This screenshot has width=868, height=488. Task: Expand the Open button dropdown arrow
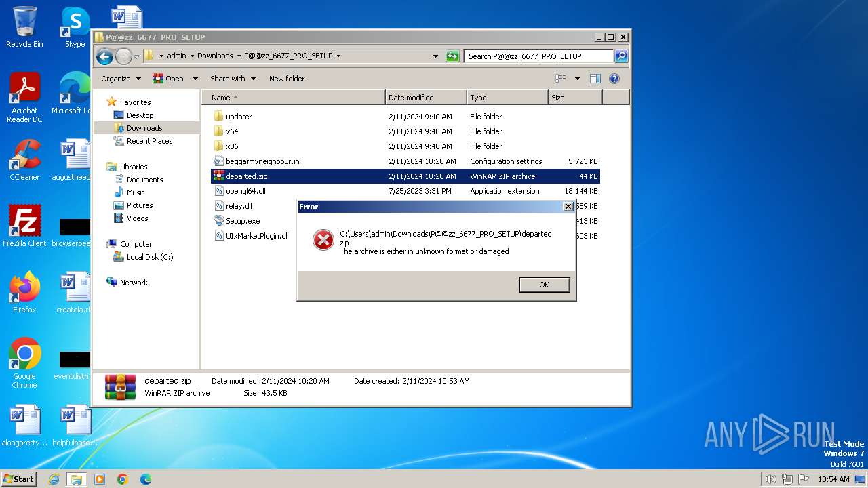point(195,79)
